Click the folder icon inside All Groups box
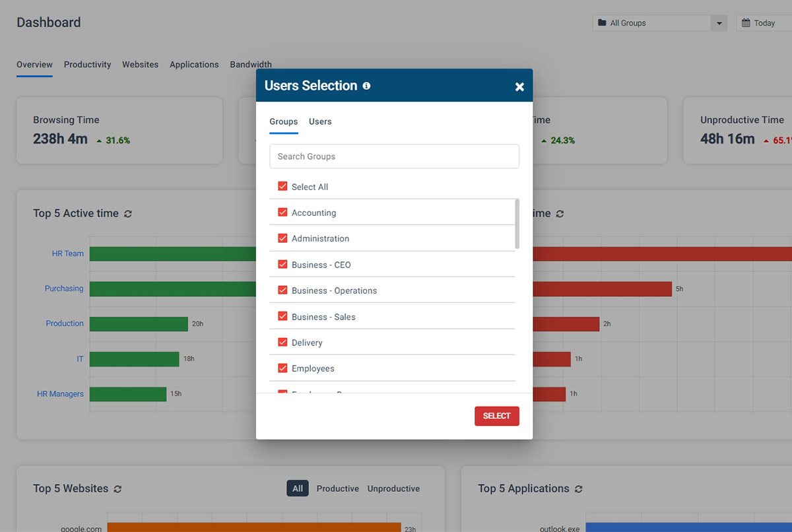792x532 pixels. [603, 22]
